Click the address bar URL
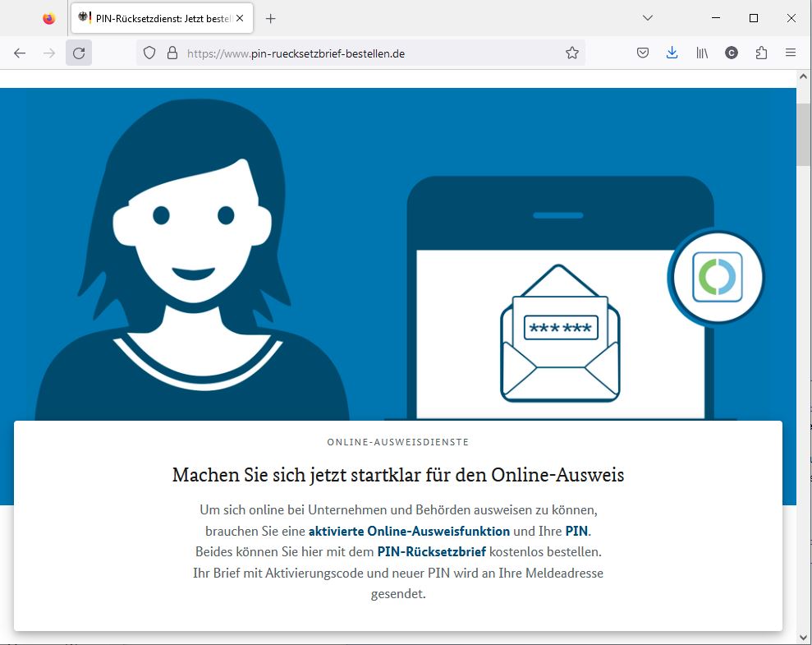Screen dimensions: 812x645 click(296, 53)
